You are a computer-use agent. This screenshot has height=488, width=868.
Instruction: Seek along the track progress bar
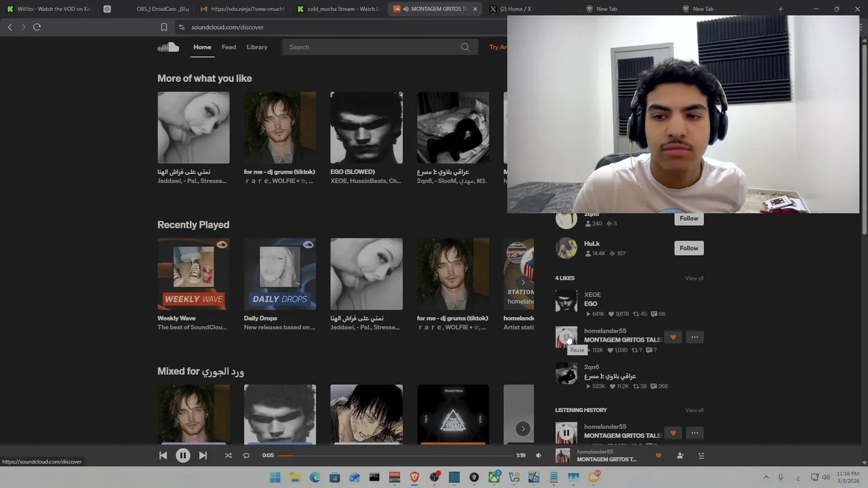pyautogui.click(x=394, y=455)
